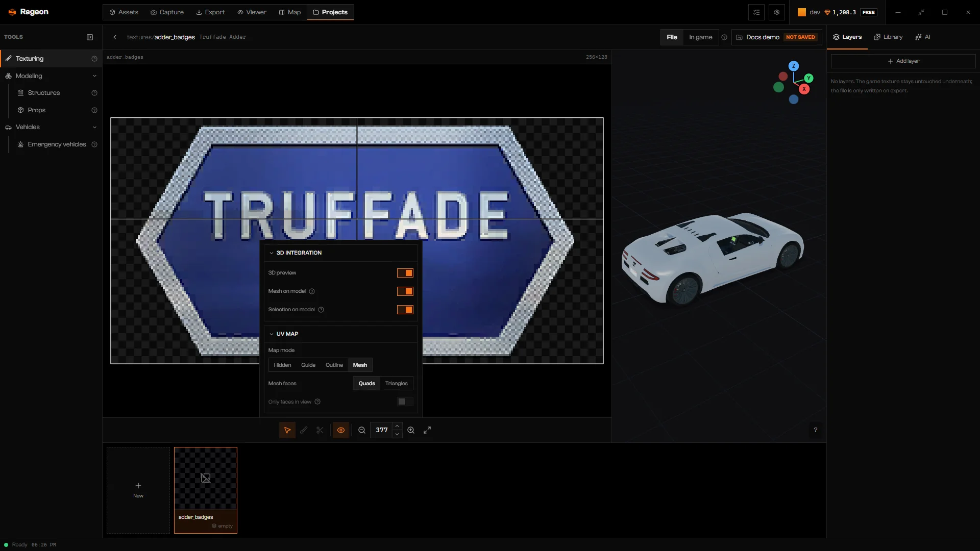Viewport: 980px width, 551px height.
Task: Click the Rageon app logo
Action: 12,12
